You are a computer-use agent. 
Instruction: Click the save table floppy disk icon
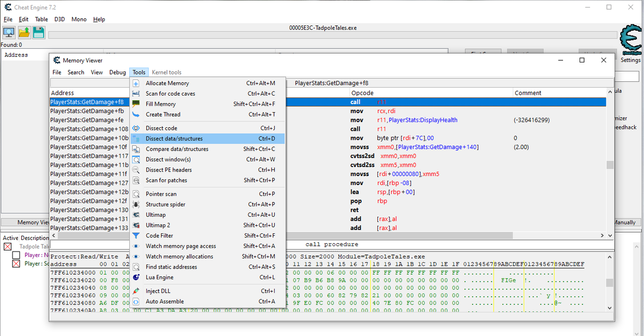coord(39,33)
